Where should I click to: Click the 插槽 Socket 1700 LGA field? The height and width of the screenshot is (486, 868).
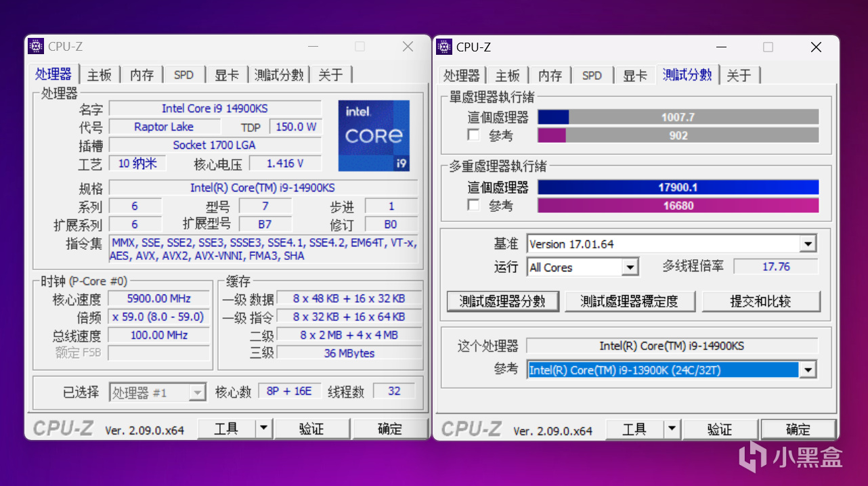pos(215,145)
